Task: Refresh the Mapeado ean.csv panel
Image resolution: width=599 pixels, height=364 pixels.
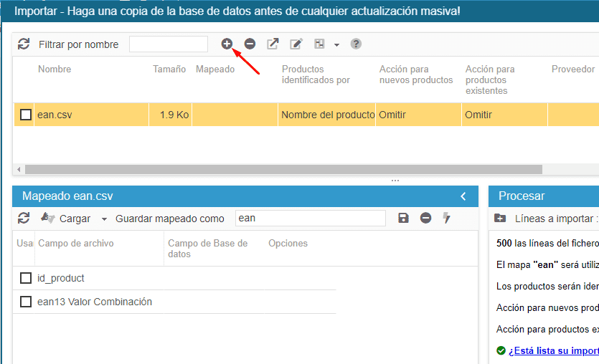Action: pyautogui.click(x=24, y=218)
